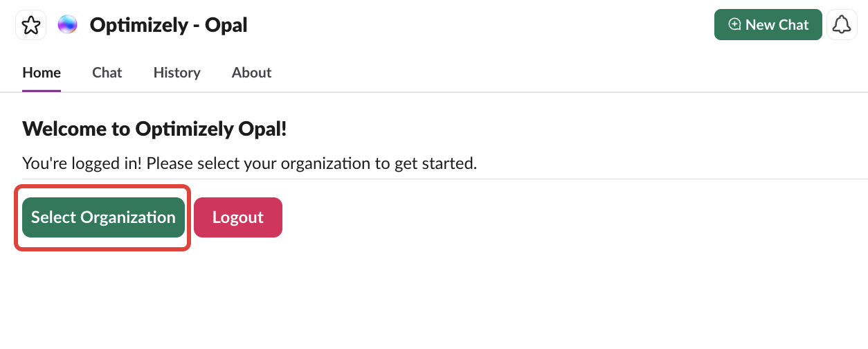The image size is (868, 349).
Task: Click the gray separator line below the tabs
Action: (485, 92)
